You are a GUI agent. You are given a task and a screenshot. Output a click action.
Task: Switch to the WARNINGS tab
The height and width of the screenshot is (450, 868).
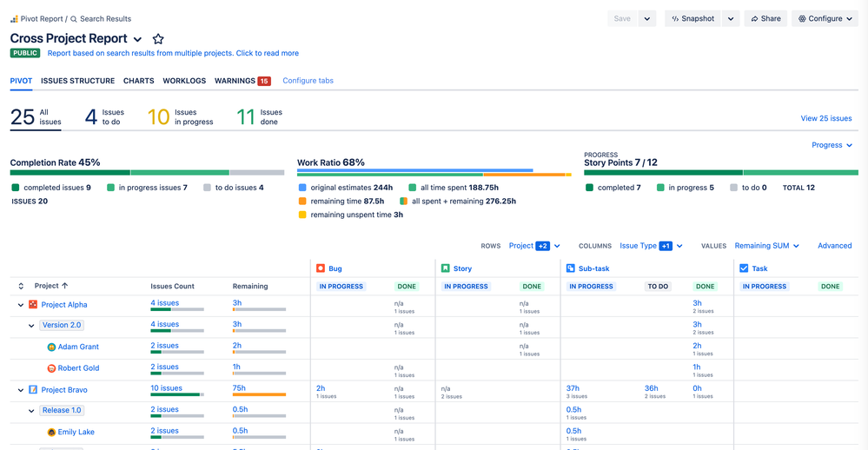click(235, 81)
